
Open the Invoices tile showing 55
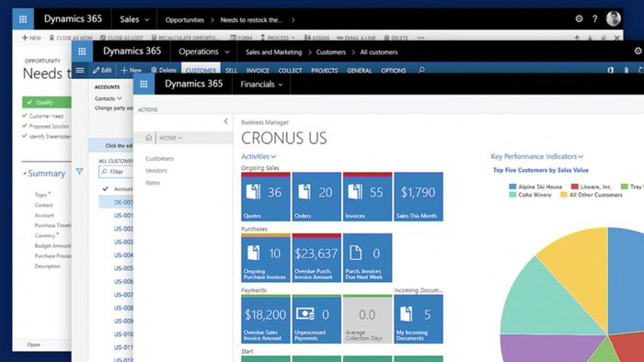click(x=368, y=197)
